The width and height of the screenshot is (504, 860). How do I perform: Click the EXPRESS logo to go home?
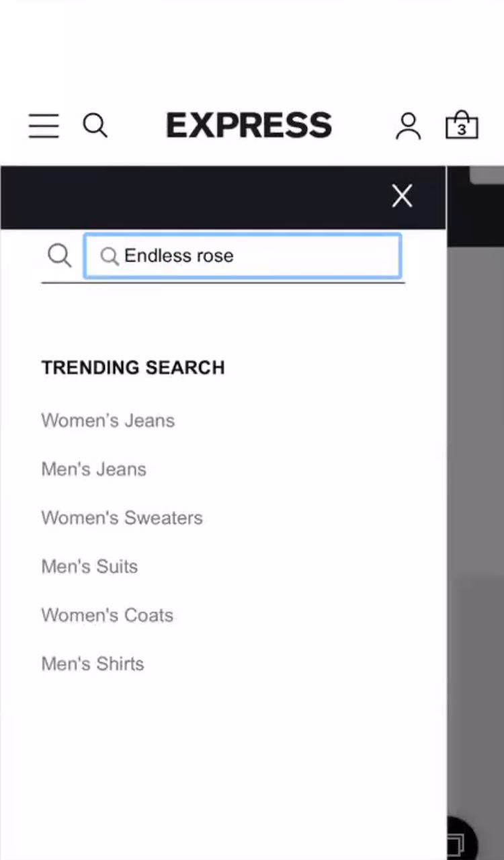(x=249, y=126)
